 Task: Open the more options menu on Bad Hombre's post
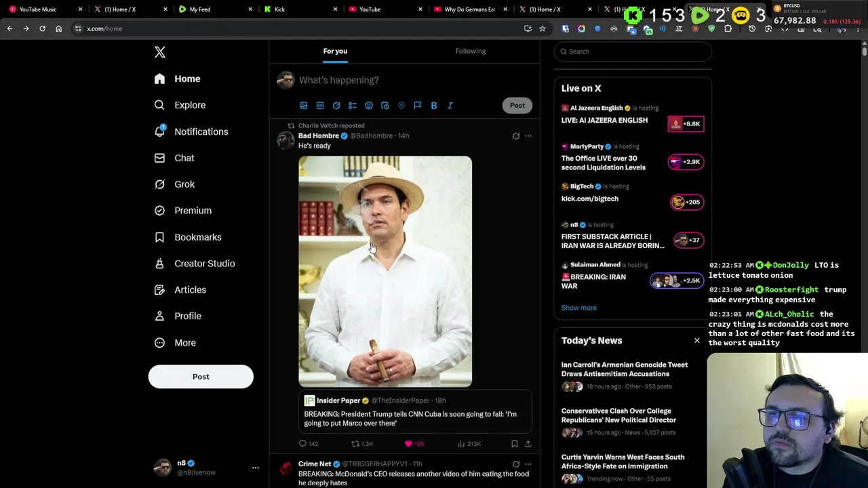[528, 136]
